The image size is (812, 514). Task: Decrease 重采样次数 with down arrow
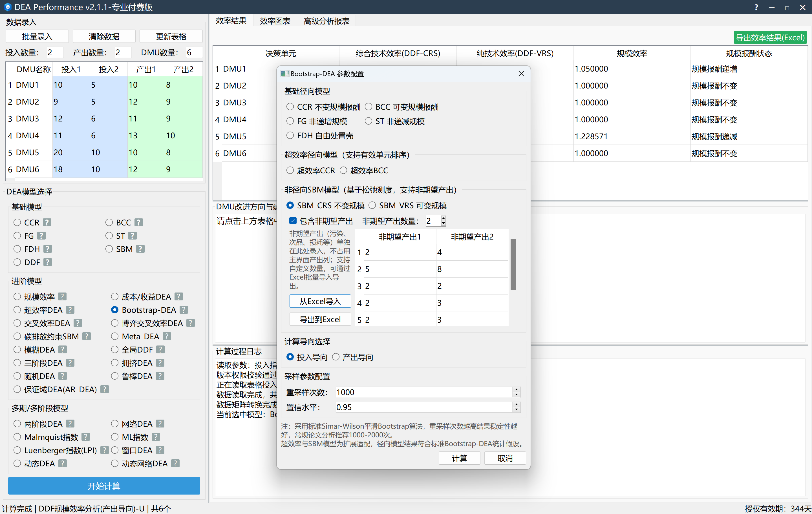pyautogui.click(x=516, y=395)
